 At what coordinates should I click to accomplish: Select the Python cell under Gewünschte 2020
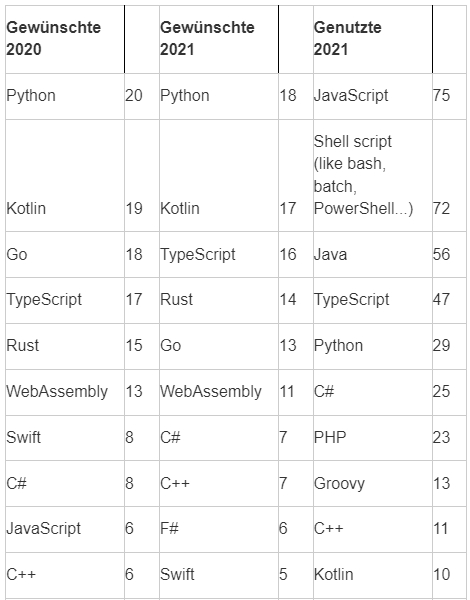coord(65,96)
